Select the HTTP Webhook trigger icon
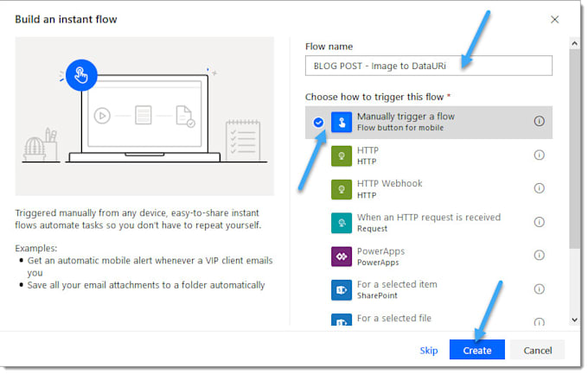 [342, 189]
